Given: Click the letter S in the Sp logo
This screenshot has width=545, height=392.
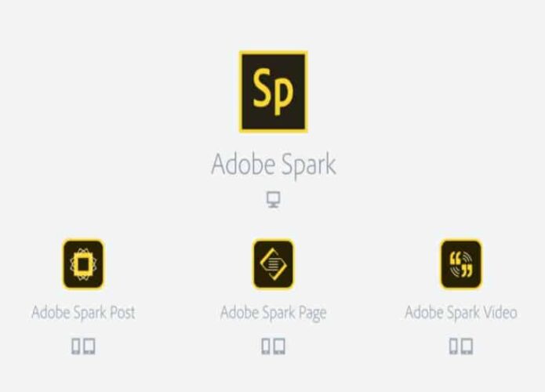Looking at the screenshot, I should (x=262, y=88).
